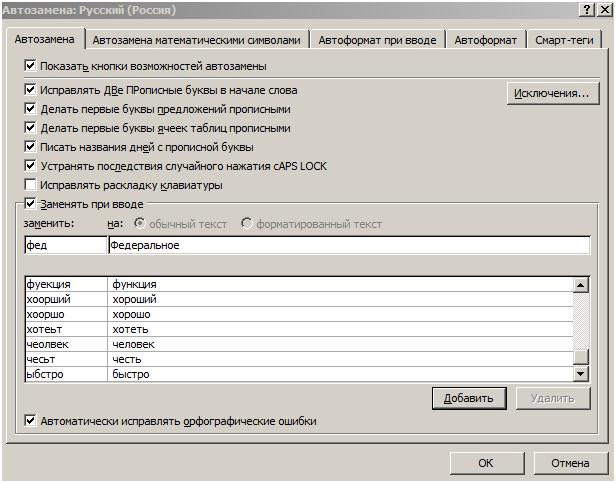Cancel with the Отмена button
The image size is (616, 483).
coord(570,463)
